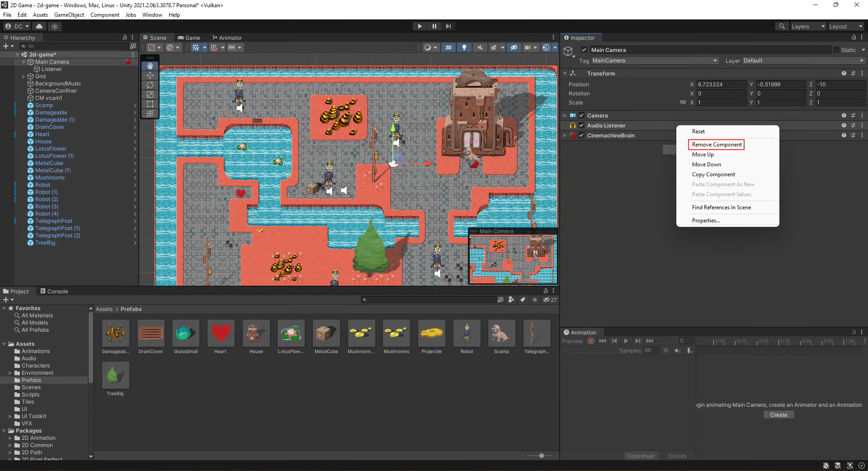Screen dimensions: 868x471
Task: Disable the CinemachineBrain component checkbox
Action: pyautogui.click(x=581, y=135)
